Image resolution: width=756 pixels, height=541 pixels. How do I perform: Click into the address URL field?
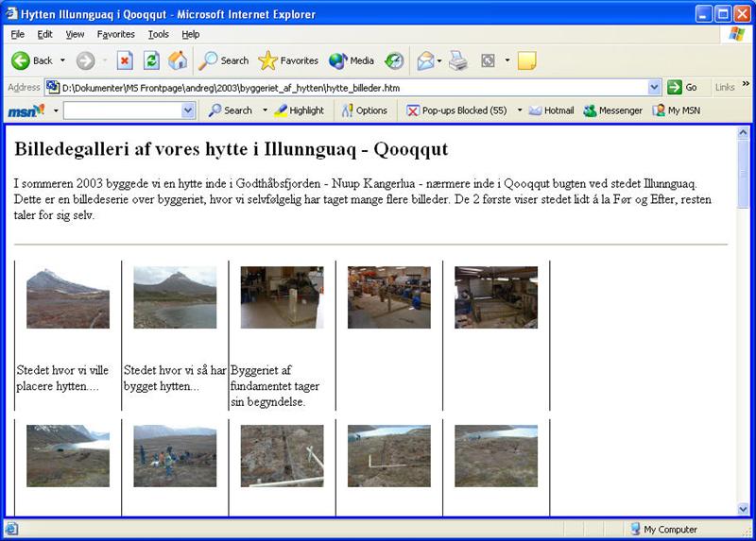[x=353, y=88]
